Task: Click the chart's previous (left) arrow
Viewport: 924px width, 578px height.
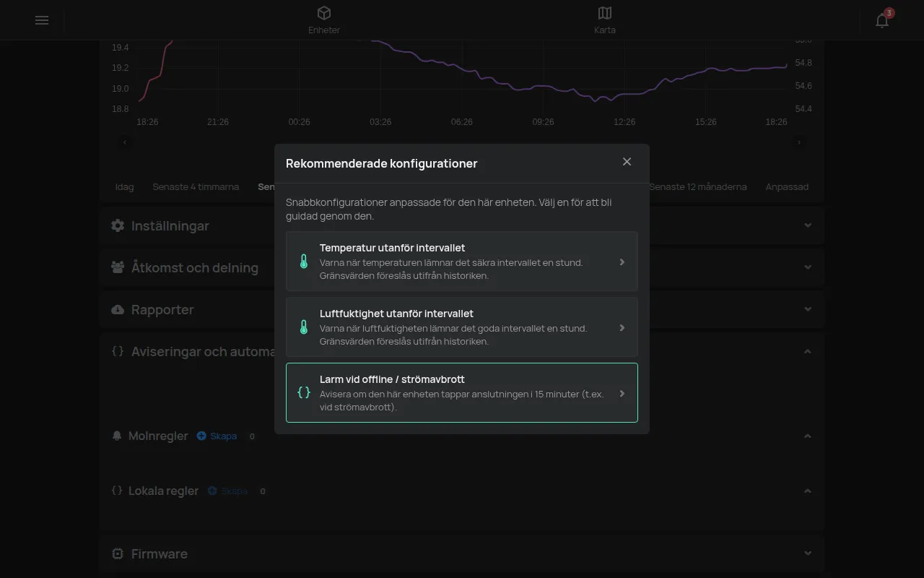Action: tap(125, 142)
